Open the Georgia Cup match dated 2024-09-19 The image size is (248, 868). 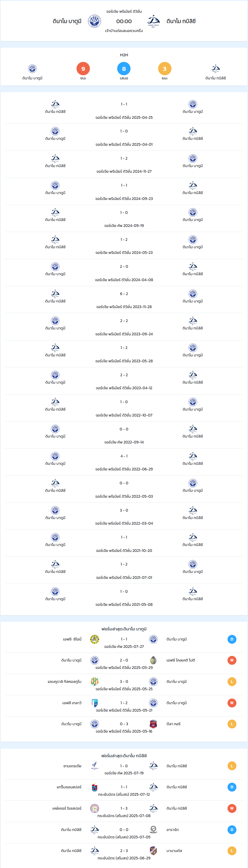(124, 218)
